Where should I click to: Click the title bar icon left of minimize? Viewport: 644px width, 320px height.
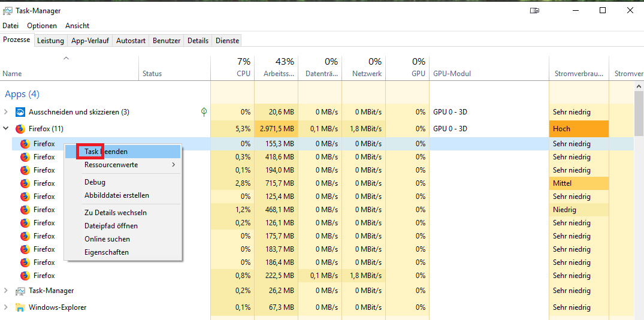point(534,11)
